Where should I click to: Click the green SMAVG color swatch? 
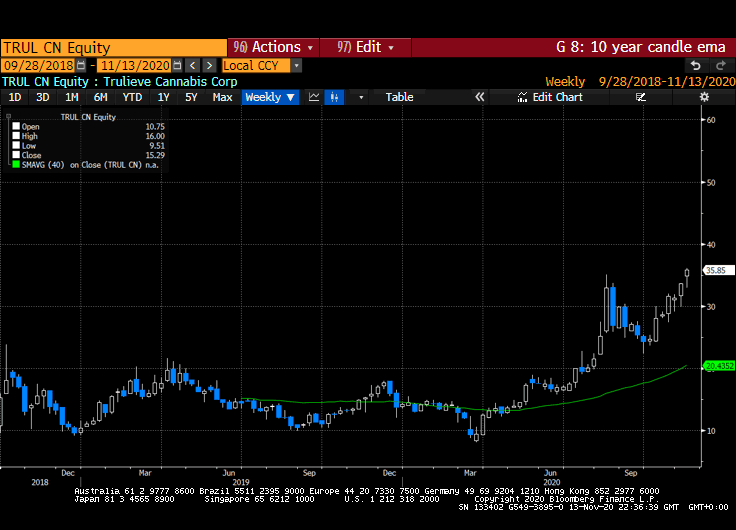tap(16, 164)
